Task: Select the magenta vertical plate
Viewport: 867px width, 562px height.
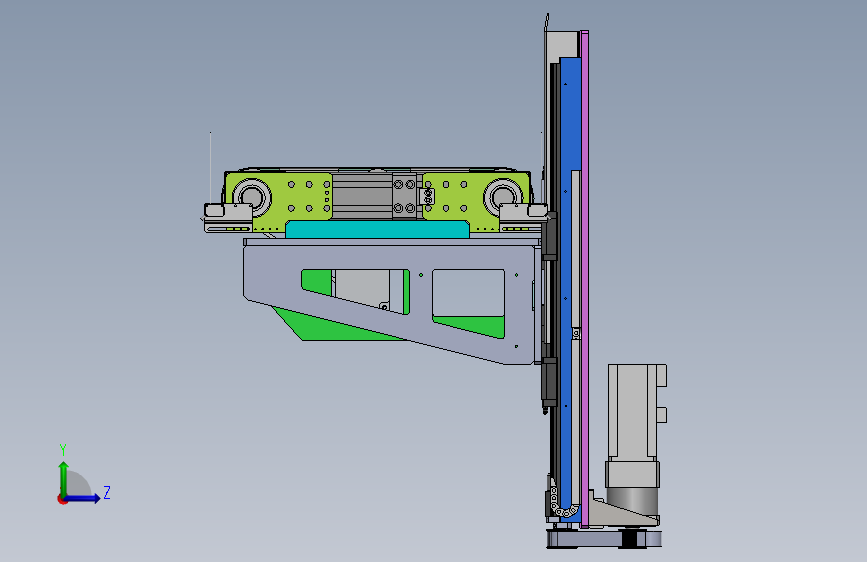Action: tap(584, 279)
